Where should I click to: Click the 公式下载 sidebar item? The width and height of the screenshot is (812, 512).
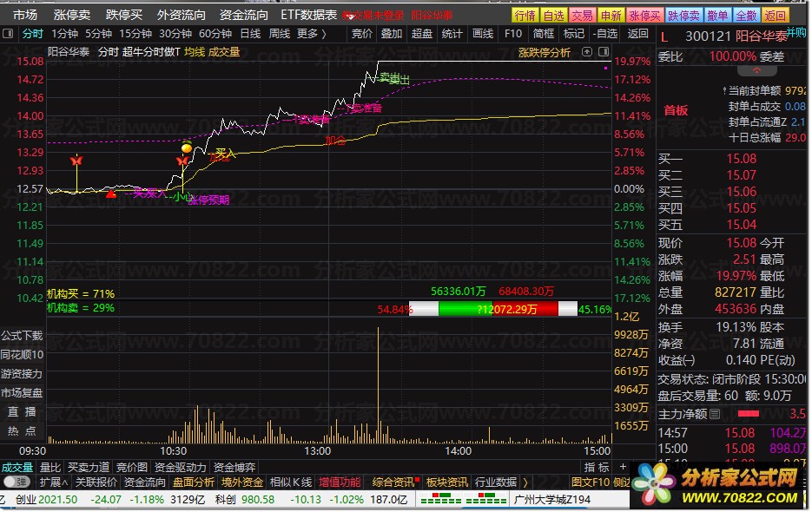22,336
